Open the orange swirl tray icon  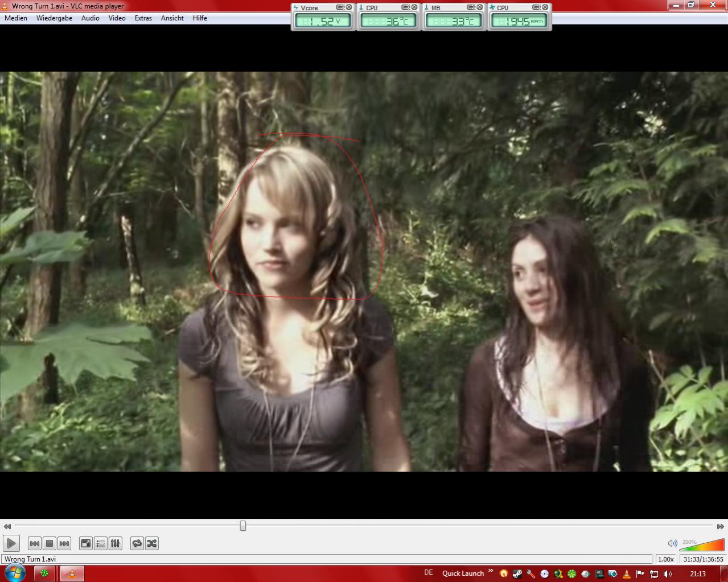(504, 573)
